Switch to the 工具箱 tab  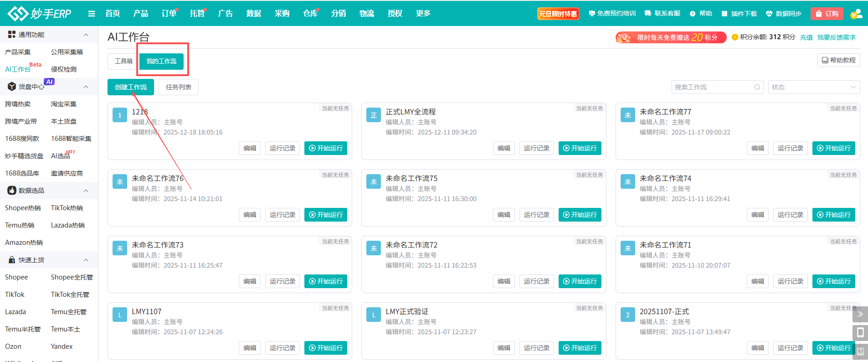tap(123, 61)
